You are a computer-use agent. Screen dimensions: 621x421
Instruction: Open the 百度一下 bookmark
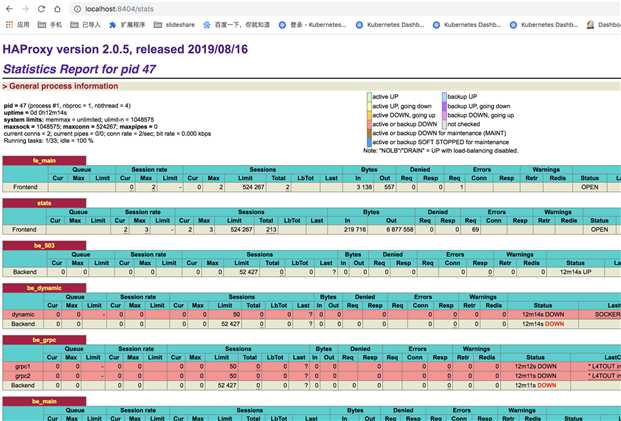click(x=236, y=25)
